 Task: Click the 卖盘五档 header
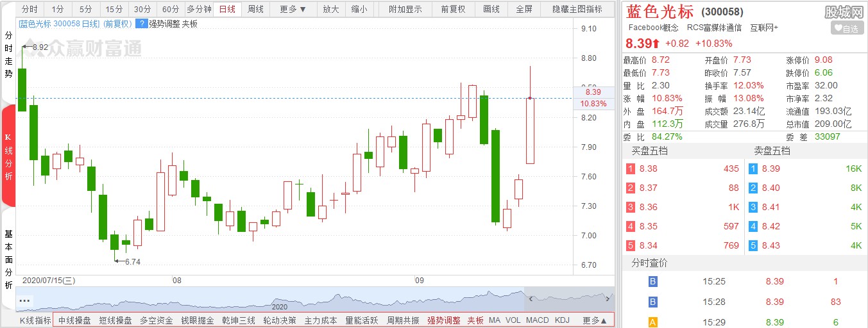[x=772, y=151]
